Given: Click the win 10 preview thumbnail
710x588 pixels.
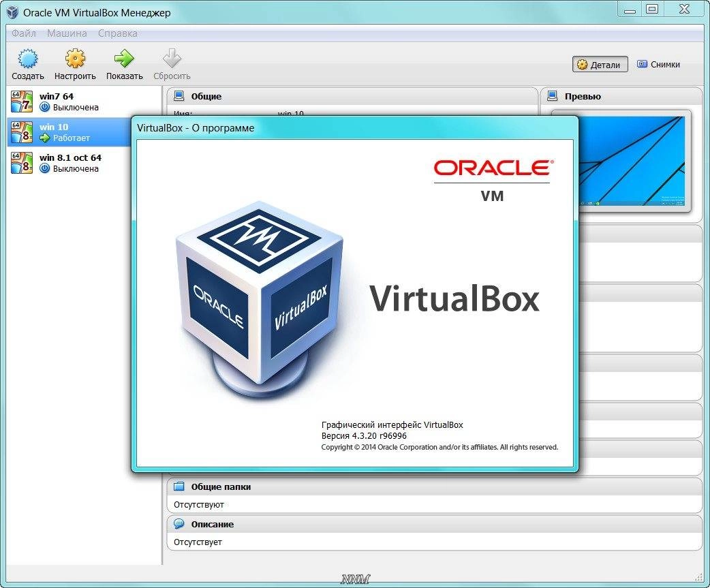Looking at the screenshot, I should (634, 161).
